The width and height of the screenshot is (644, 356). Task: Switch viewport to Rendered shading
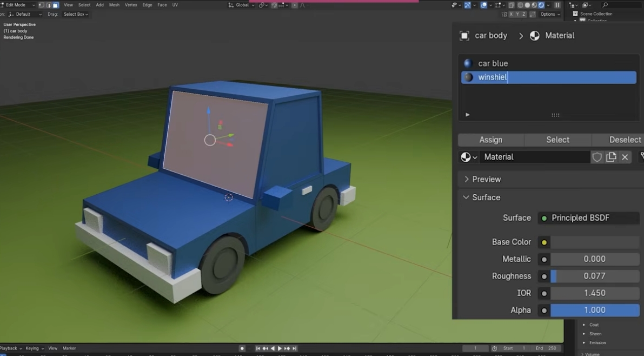[540, 5]
